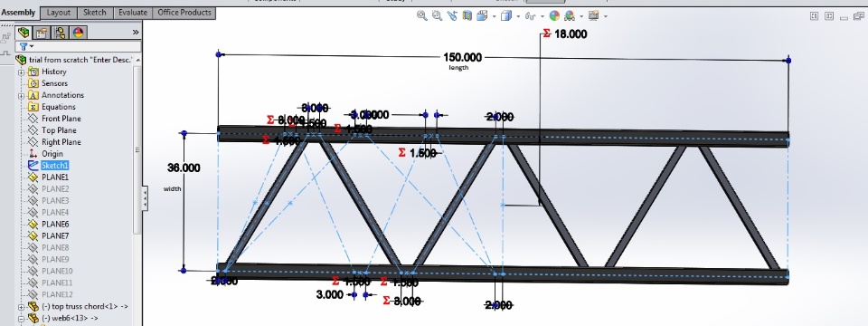Expand the top truss chord<1> component
This screenshot has width=868, height=326.
(x=21, y=307)
